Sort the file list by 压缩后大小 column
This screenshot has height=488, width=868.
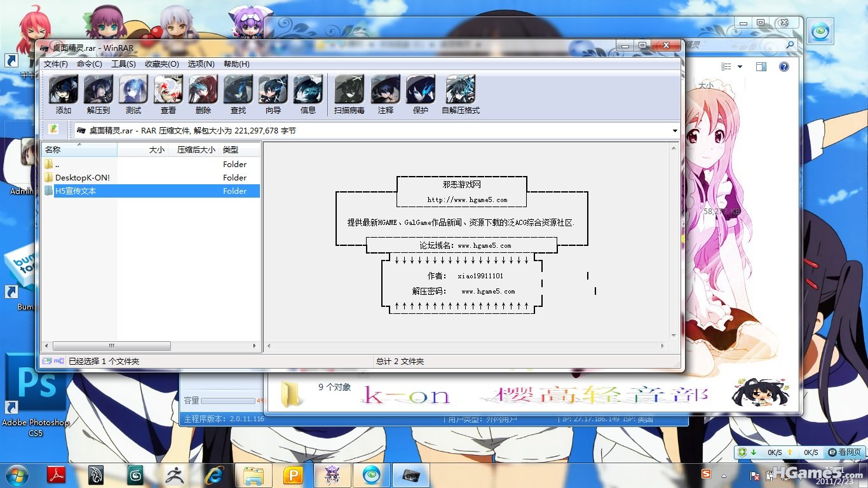click(194, 149)
